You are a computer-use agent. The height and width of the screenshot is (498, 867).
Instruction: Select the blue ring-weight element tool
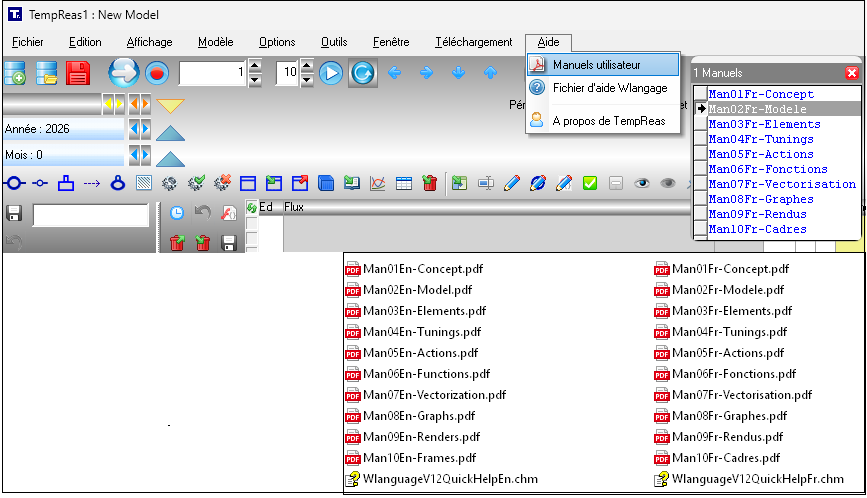[118, 183]
